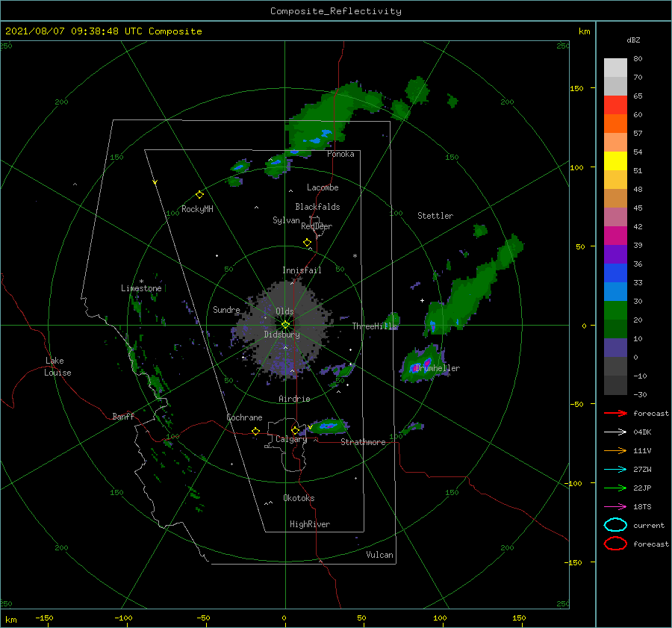Click the Lacombe city label
The width and height of the screenshot is (672, 628).
(323, 187)
